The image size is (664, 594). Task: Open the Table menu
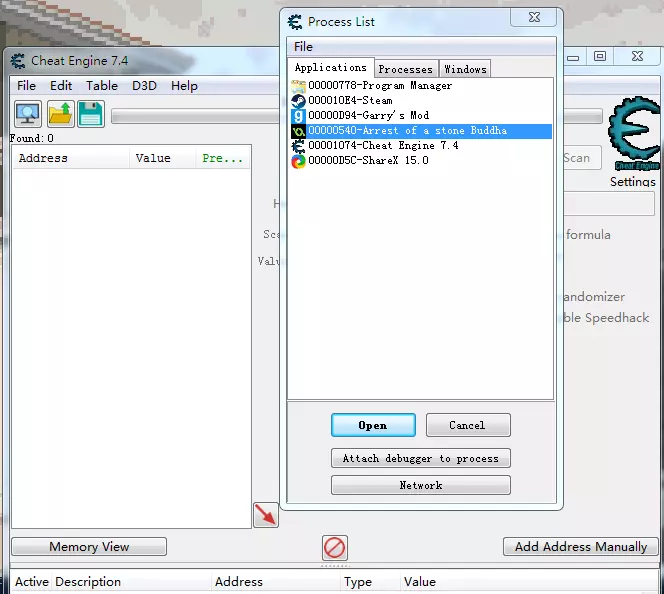102,86
